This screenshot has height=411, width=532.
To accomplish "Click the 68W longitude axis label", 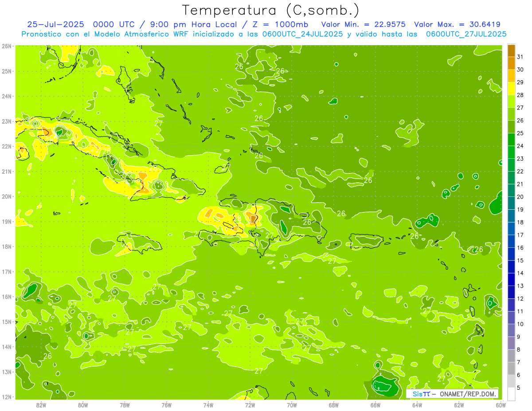I will point(334,405).
